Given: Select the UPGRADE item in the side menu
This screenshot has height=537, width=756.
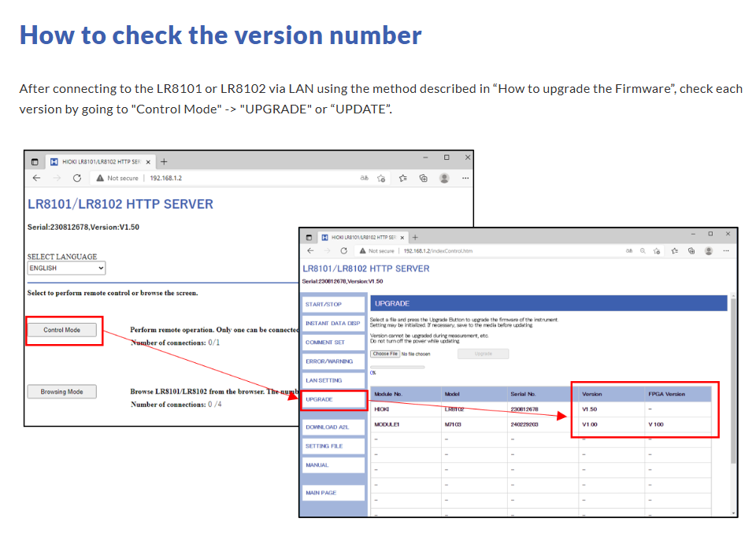Looking at the screenshot, I should pyautogui.click(x=334, y=400).
